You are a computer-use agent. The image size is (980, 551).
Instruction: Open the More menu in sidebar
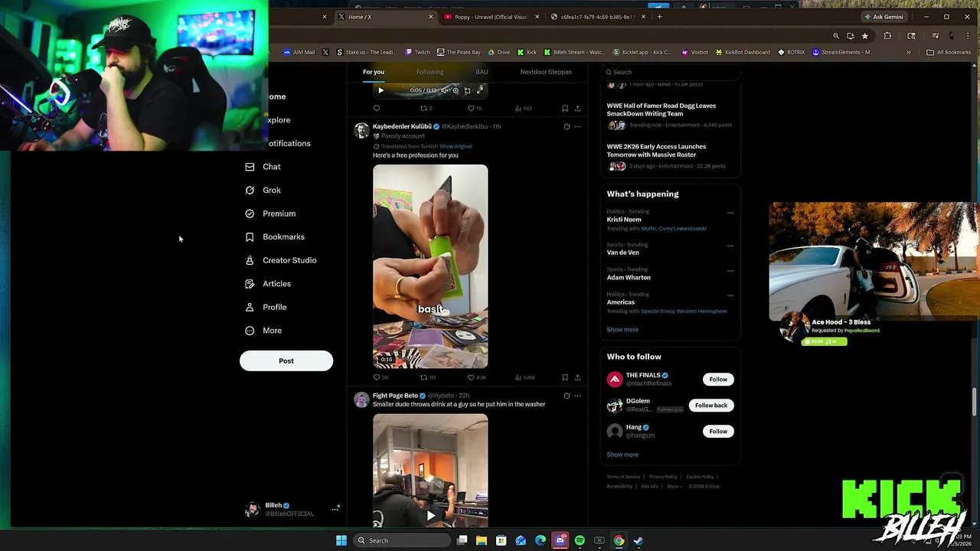coord(263,331)
